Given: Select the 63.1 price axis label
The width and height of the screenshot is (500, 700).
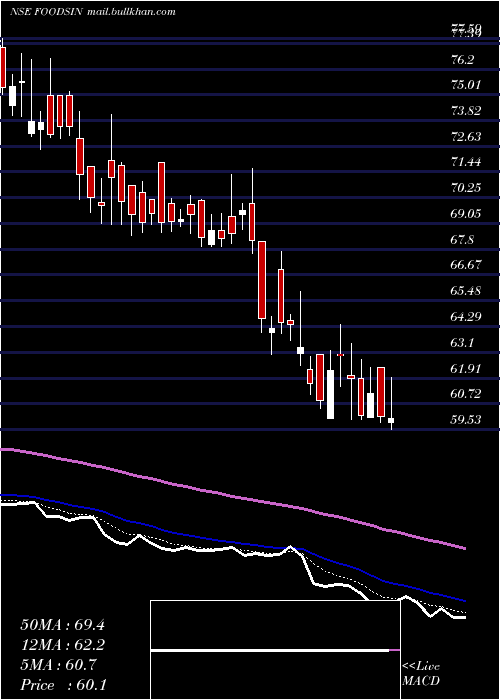Looking at the screenshot, I should pos(462,343).
